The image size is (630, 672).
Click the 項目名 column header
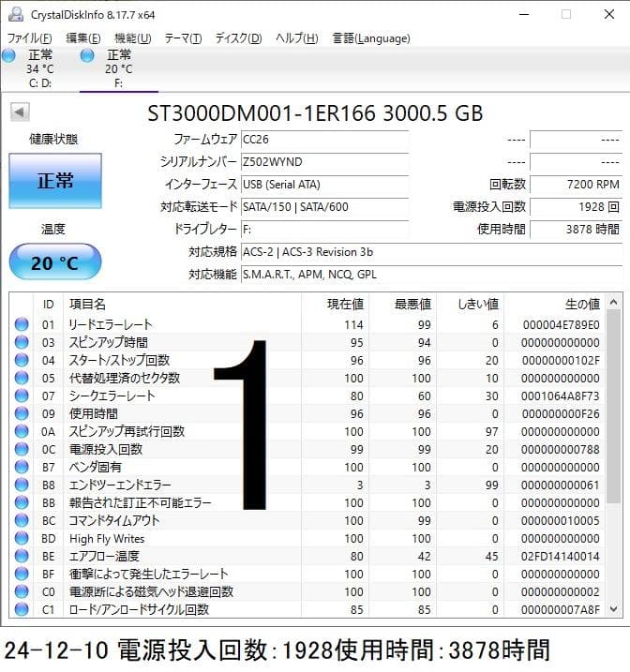tap(182, 304)
